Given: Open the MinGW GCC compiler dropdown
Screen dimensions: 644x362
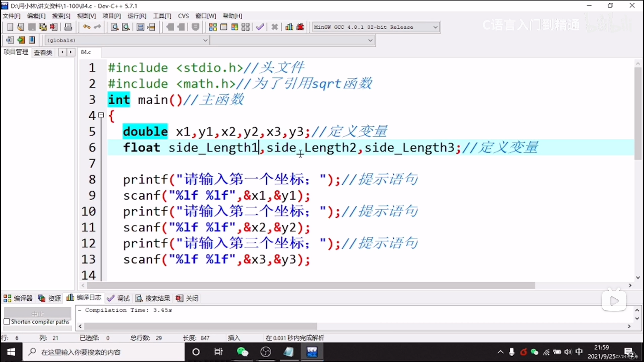Looking at the screenshot, I should tap(435, 27).
